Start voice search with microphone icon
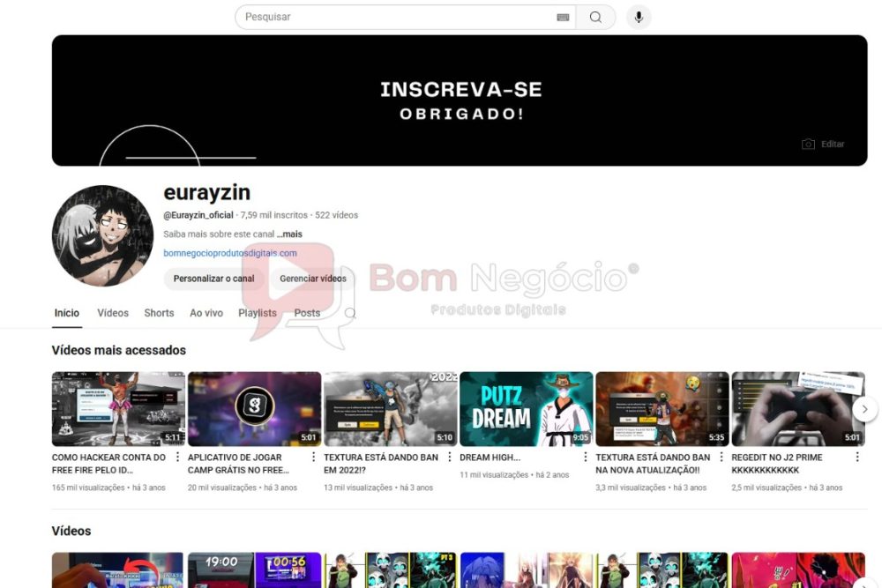The width and height of the screenshot is (882, 588). point(639,17)
